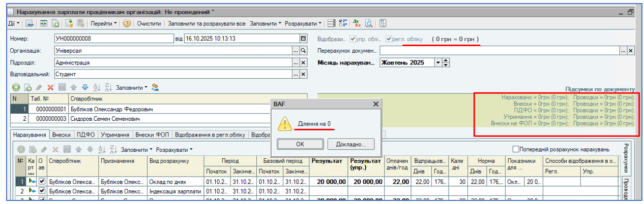Click the help question mark icon
The image size is (644, 204).
[127, 23]
